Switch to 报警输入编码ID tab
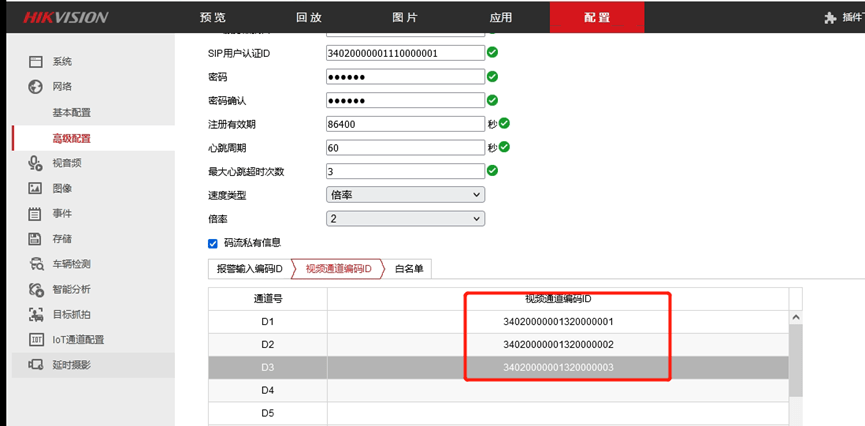 pos(249,269)
